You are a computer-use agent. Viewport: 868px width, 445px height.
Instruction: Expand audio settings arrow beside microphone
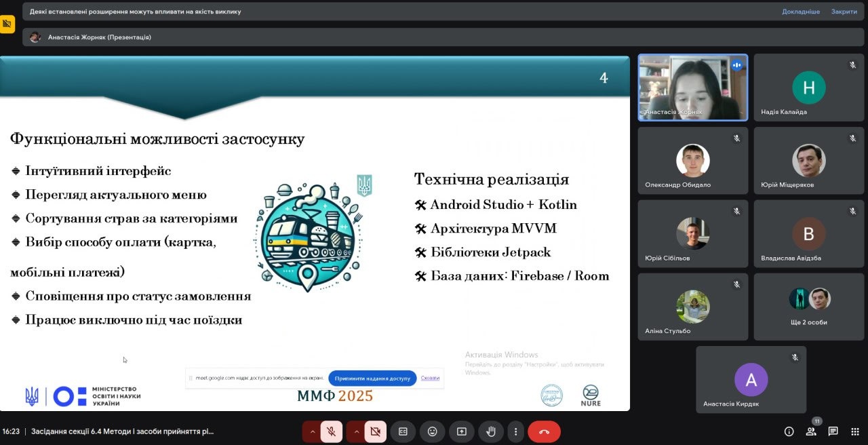[x=313, y=431]
